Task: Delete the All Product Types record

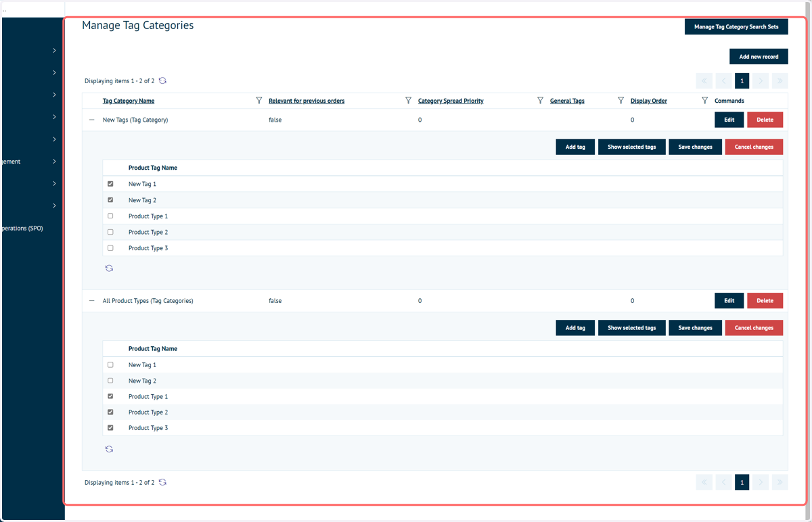Action: pos(765,301)
